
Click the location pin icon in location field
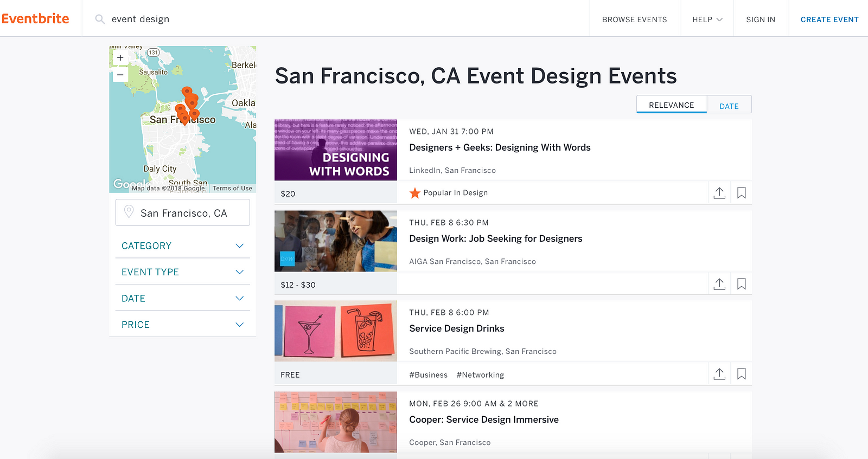pos(129,212)
